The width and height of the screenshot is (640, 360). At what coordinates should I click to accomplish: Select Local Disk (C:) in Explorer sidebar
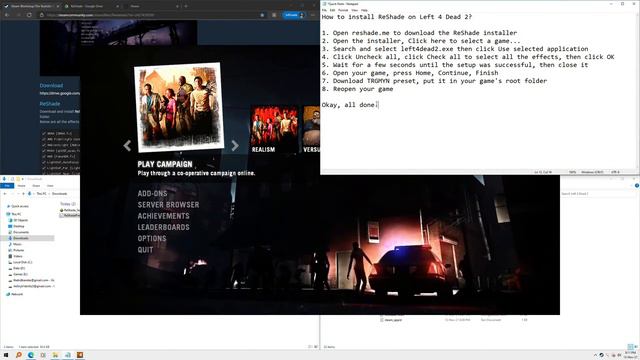[x=20, y=262]
